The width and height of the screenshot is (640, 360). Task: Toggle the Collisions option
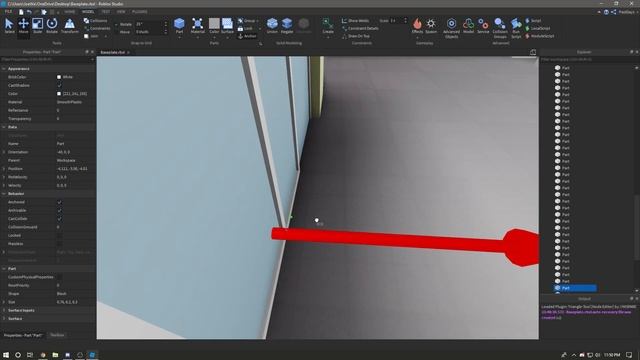click(96, 20)
